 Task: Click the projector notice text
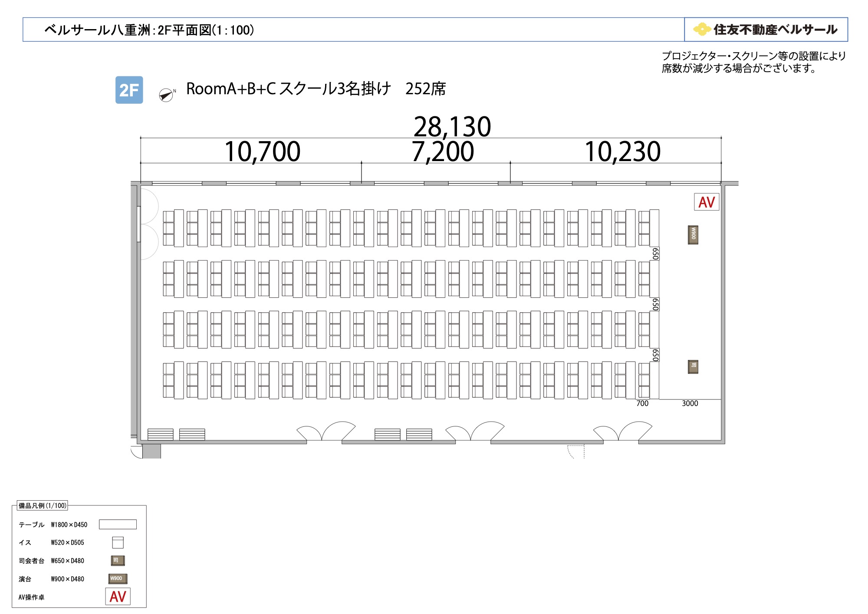tap(754, 62)
